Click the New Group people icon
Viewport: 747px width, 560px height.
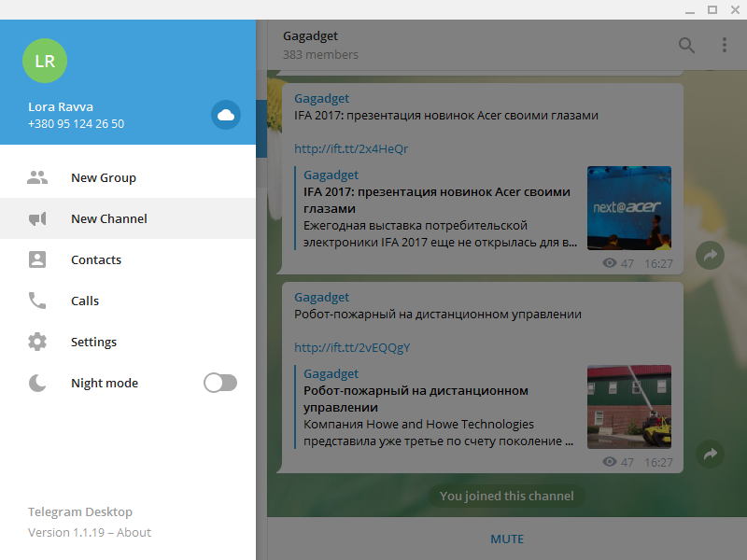coord(37,177)
